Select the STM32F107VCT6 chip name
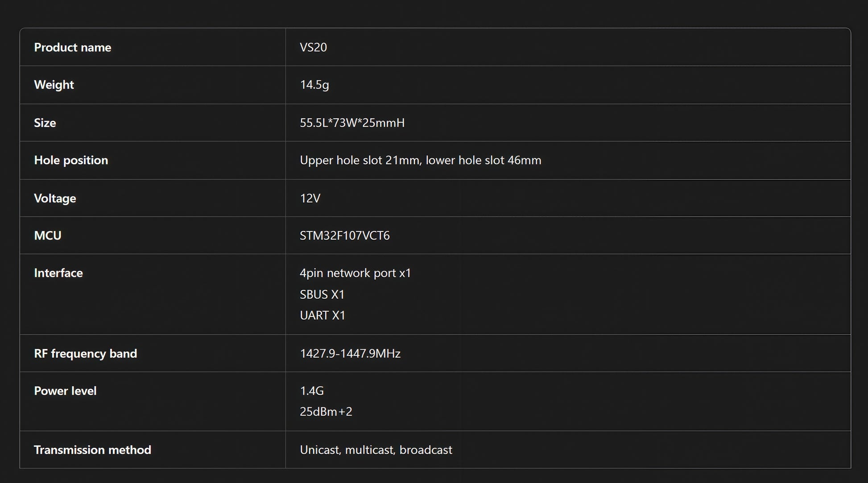Image resolution: width=868 pixels, height=483 pixels. click(345, 235)
